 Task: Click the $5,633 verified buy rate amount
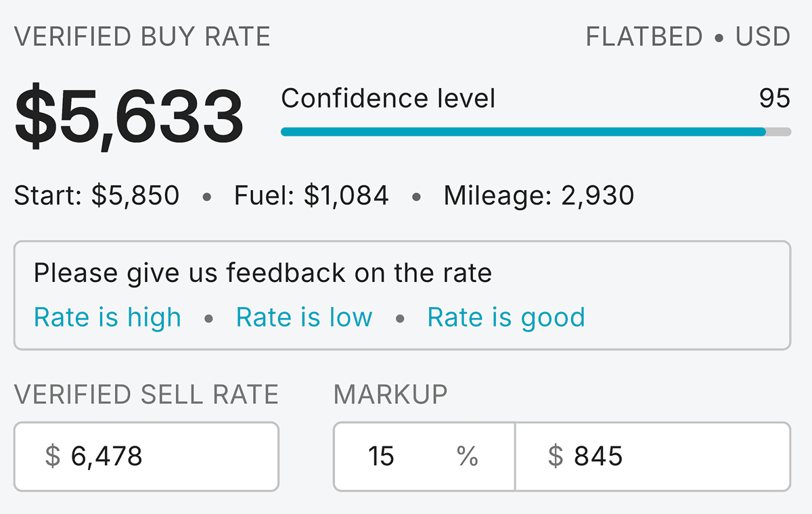coord(129,116)
